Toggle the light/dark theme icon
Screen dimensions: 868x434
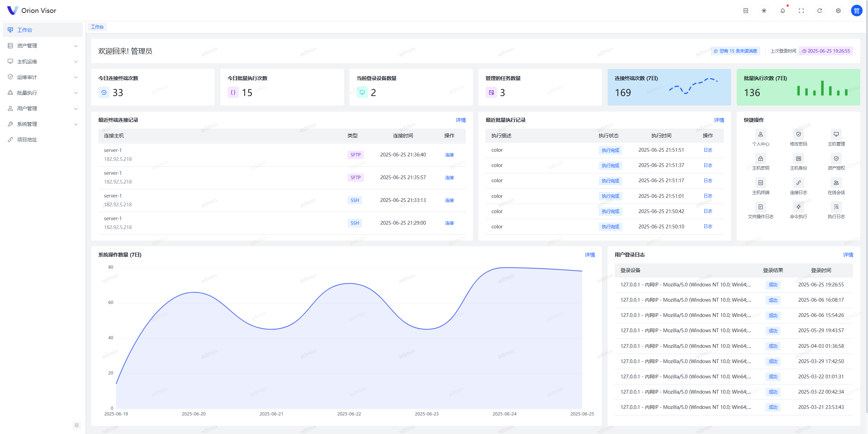(x=764, y=11)
